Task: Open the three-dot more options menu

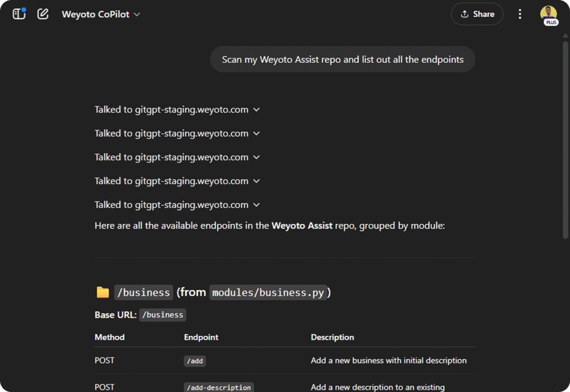Action: pos(520,14)
